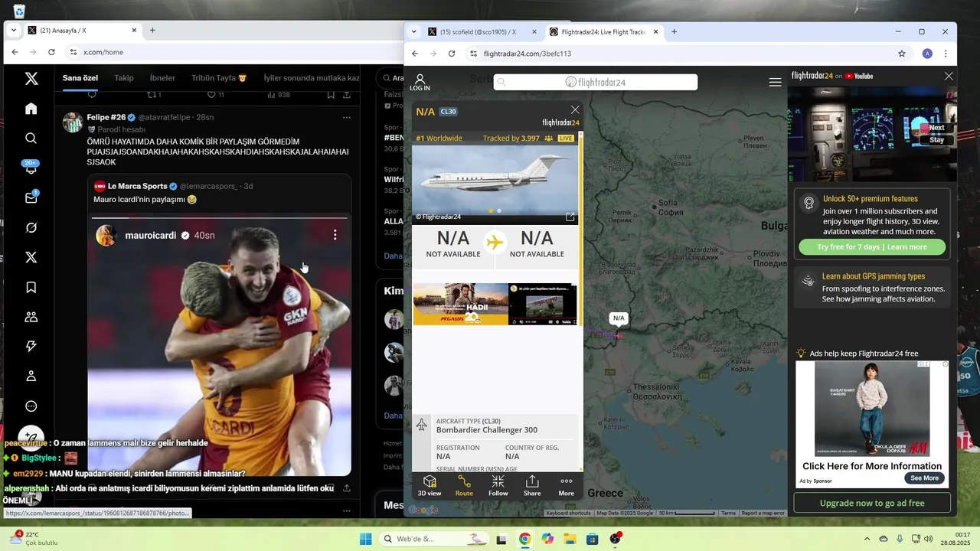Open Profile person icon in X sidebar
The width and height of the screenshot is (980, 551).
point(31,376)
